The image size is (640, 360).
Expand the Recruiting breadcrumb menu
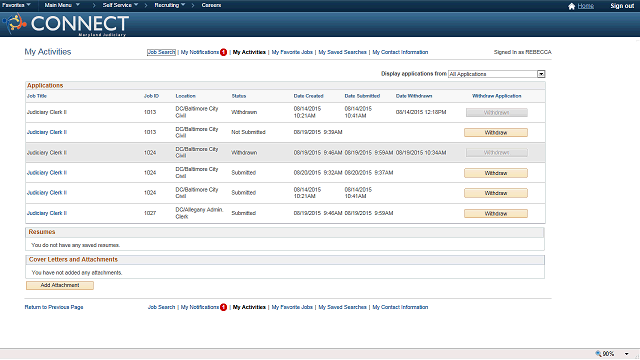[170, 5]
